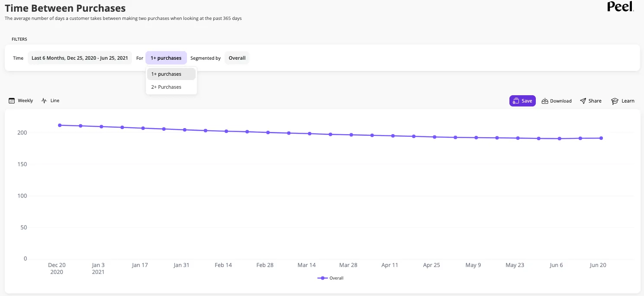Click the Download label
Screen dimensions: 644x296
[561, 101]
